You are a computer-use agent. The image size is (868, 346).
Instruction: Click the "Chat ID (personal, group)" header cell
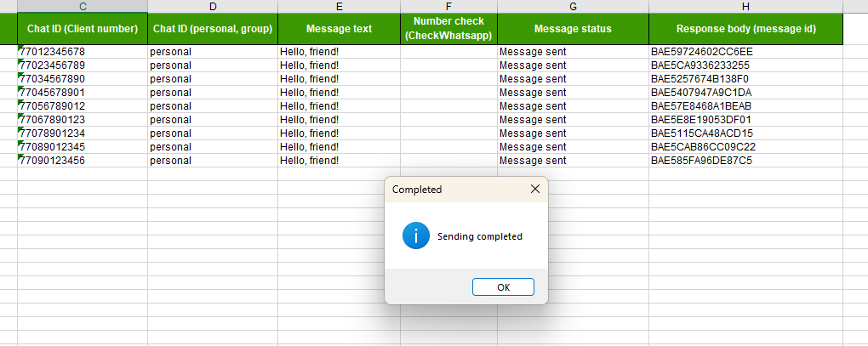(213, 29)
